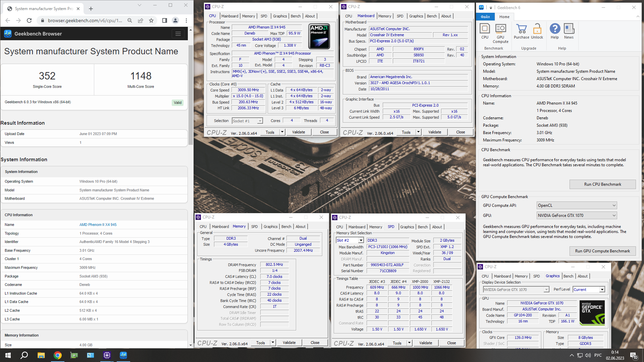This screenshot has width=644, height=362.
Task: Click Validate in CPU-Z SPD window
Action: click(425, 343)
